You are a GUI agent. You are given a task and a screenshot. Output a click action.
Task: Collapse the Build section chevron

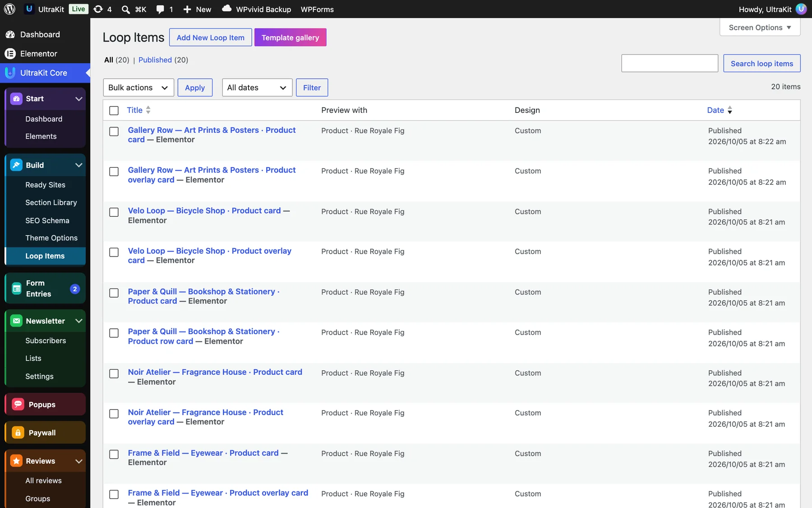coord(79,165)
